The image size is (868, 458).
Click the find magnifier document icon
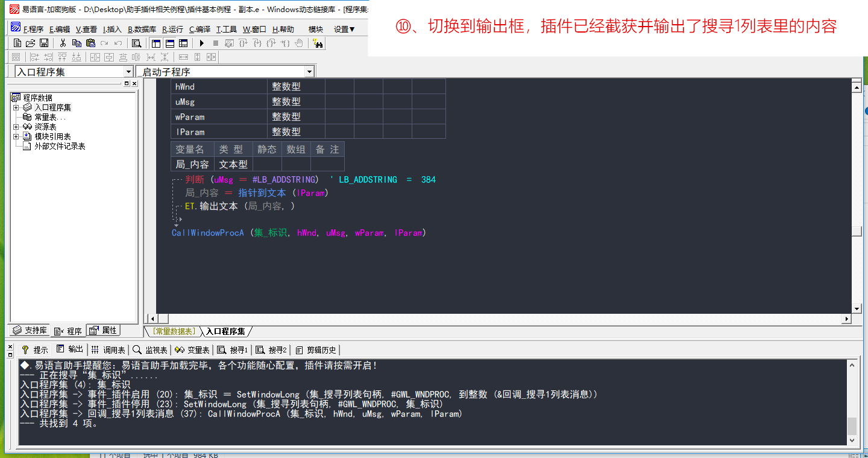(x=136, y=43)
